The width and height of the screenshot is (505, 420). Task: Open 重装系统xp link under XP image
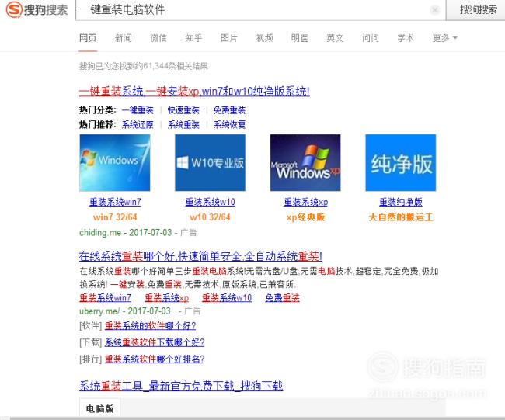coord(305,202)
